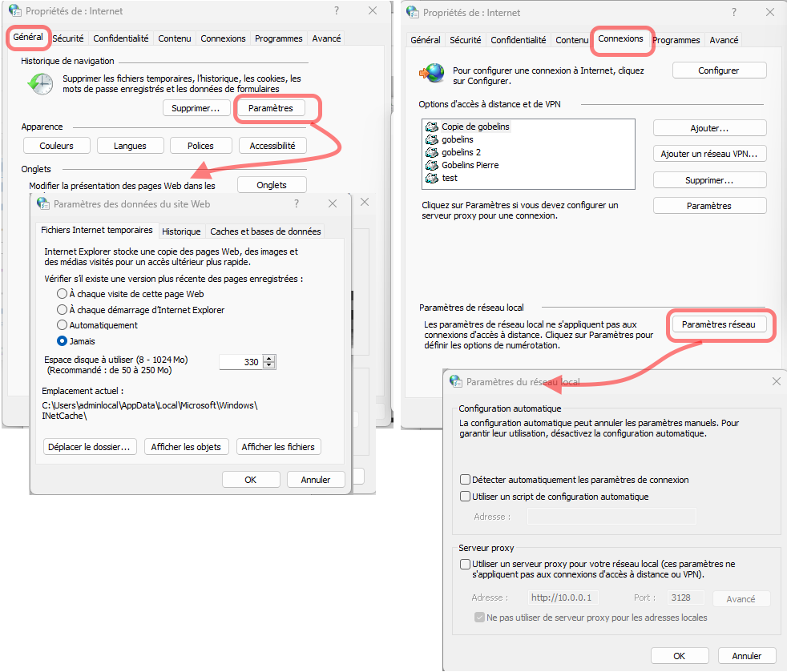
Task: Enable the automatic configuration script checkbox
Action: [x=465, y=495]
